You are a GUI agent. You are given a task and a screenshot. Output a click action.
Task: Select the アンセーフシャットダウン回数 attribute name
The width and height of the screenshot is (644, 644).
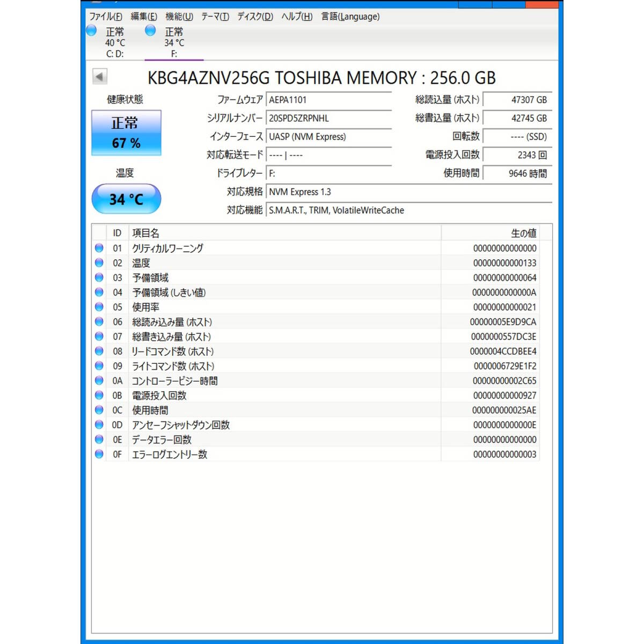coord(181,425)
